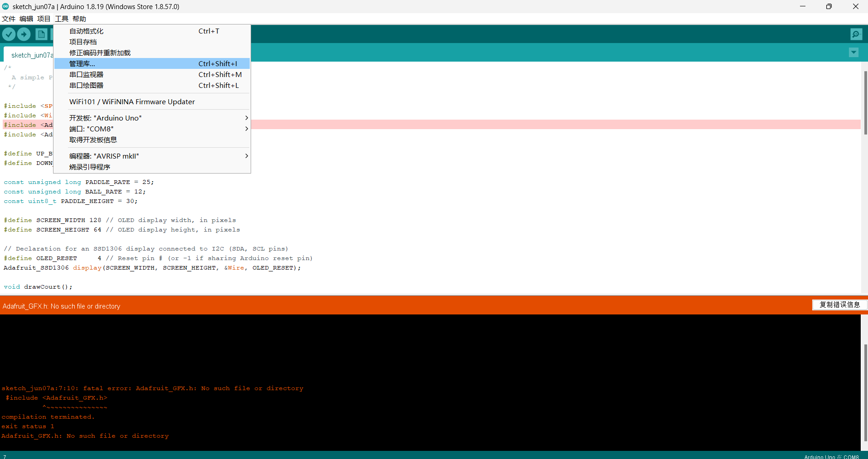Expand 开发板 "Arduino Uno" submenu
The height and width of the screenshot is (459, 868).
click(152, 118)
